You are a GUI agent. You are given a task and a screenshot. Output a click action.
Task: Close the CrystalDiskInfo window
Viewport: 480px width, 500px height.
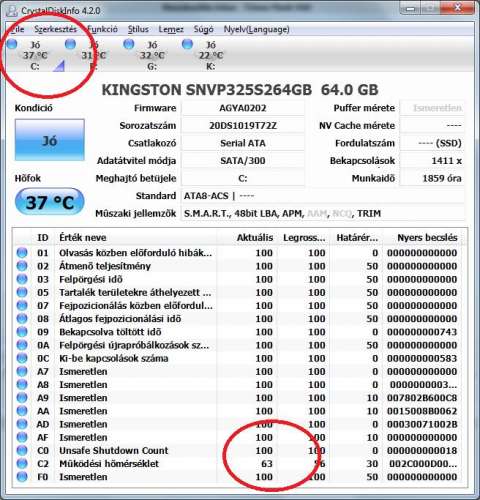point(457,8)
